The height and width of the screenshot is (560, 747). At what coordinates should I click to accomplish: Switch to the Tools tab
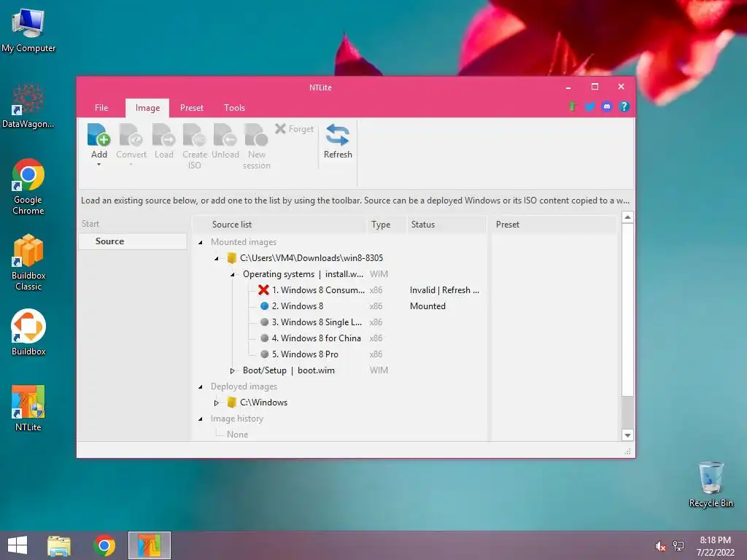(234, 108)
